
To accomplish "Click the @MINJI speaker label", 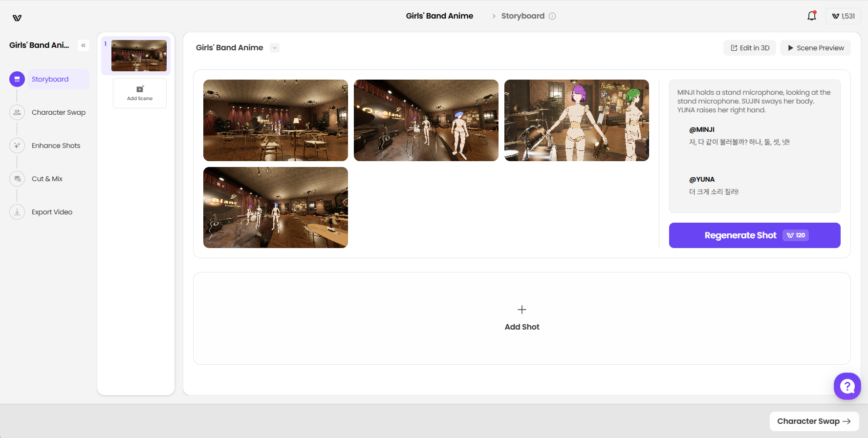I will (702, 129).
